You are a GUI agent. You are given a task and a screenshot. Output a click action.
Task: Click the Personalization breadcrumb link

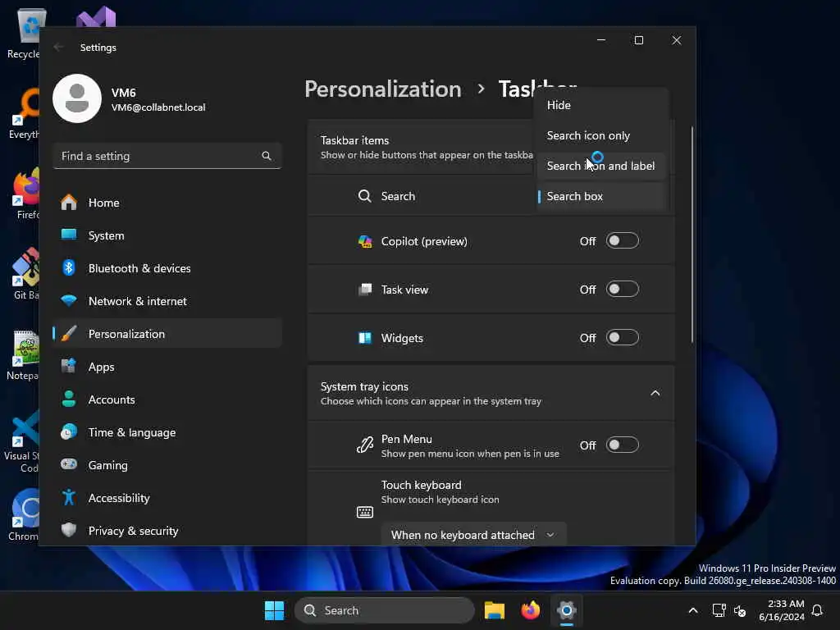point(383,89)
